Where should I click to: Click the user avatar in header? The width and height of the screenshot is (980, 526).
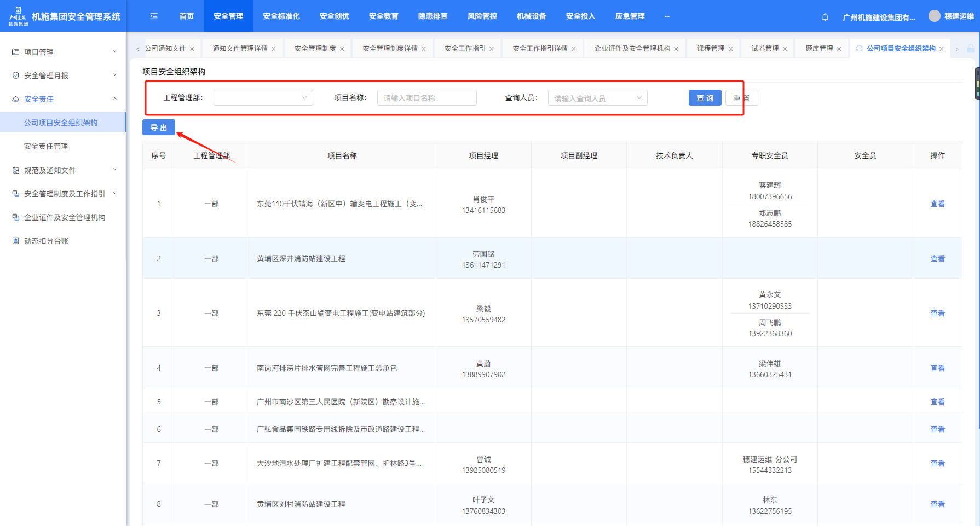[x=934, y=16]
